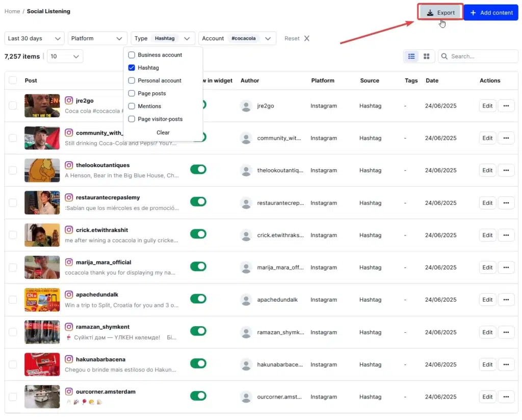
Task: Click Instagram icon beside apachedundalk post
Action: [x=69, y=294]
